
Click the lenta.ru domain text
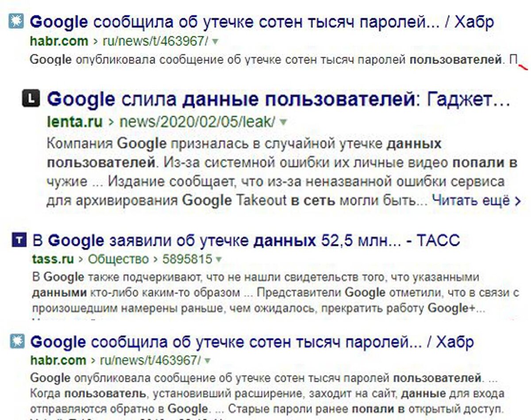point(74,119)
